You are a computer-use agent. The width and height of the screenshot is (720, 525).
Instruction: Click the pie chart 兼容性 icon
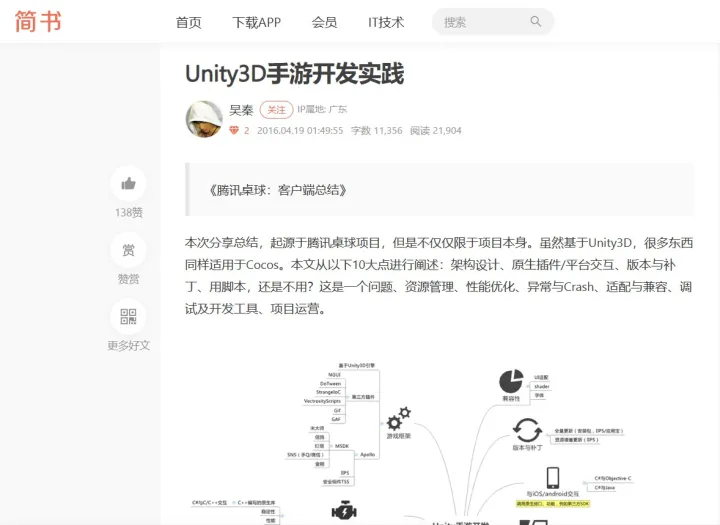tap(511, 381)
